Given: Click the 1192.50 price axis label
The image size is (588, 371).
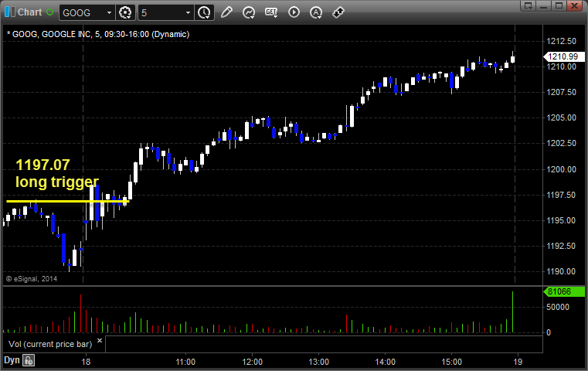Looking at the screenshot, I should (x=562, y=246).
